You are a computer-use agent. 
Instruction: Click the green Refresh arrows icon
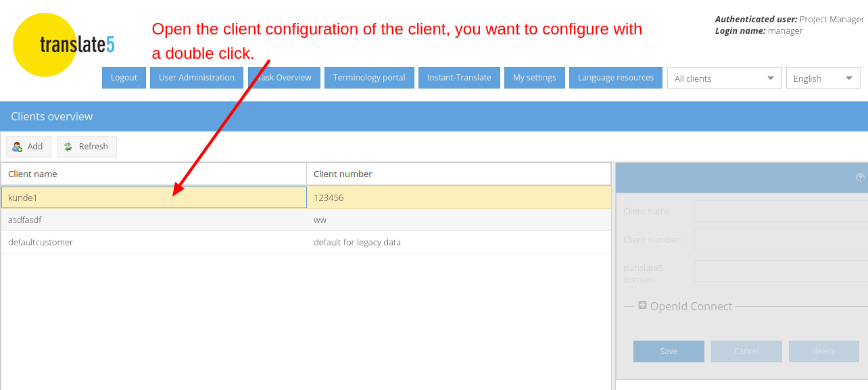coord(68,147)
